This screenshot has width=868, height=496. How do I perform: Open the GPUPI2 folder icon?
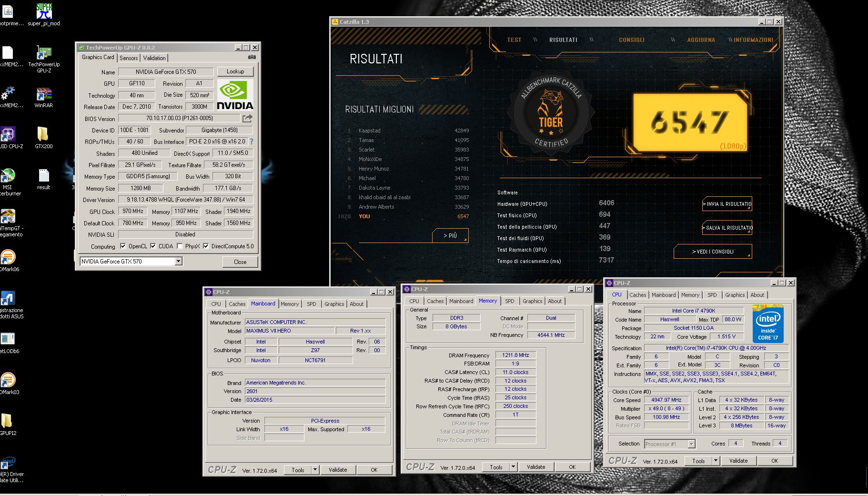[7, 425]
